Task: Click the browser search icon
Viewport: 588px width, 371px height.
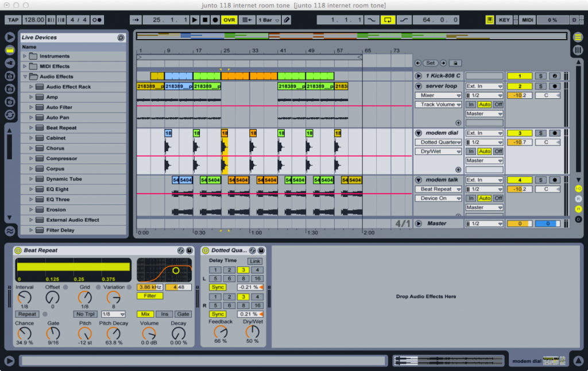Action: 121,37
